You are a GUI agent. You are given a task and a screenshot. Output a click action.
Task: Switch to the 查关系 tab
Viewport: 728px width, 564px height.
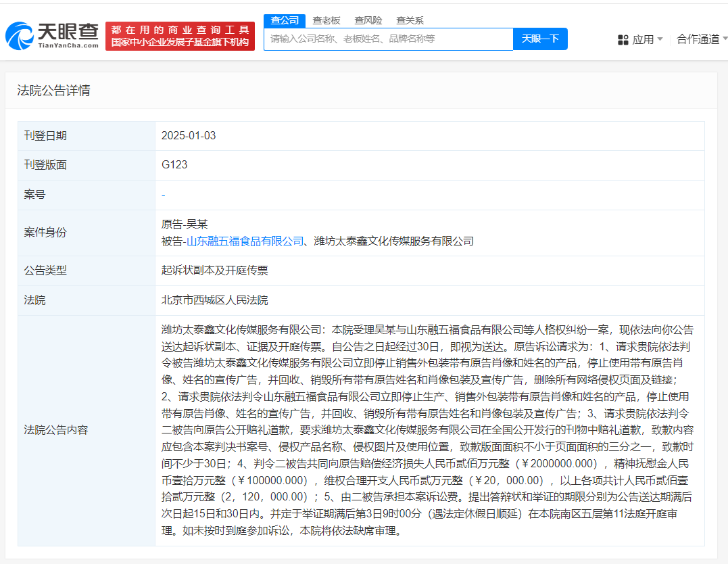coord(410,20)
